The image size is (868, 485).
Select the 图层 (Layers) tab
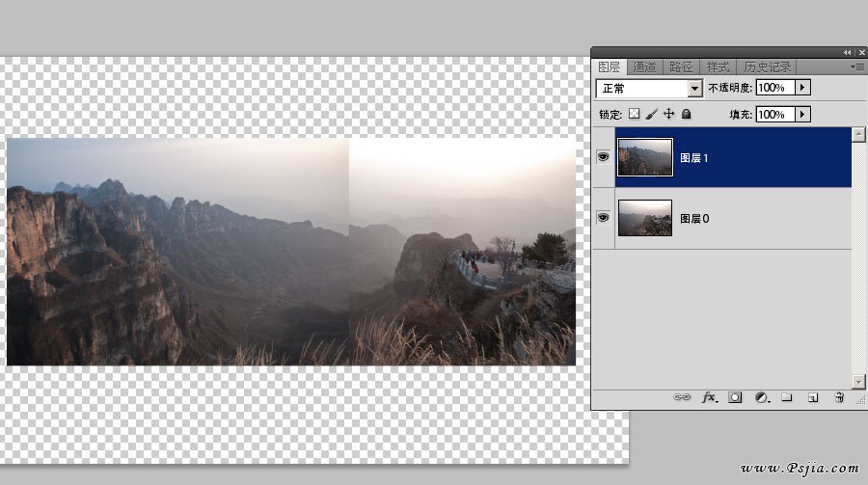point(609,67)
